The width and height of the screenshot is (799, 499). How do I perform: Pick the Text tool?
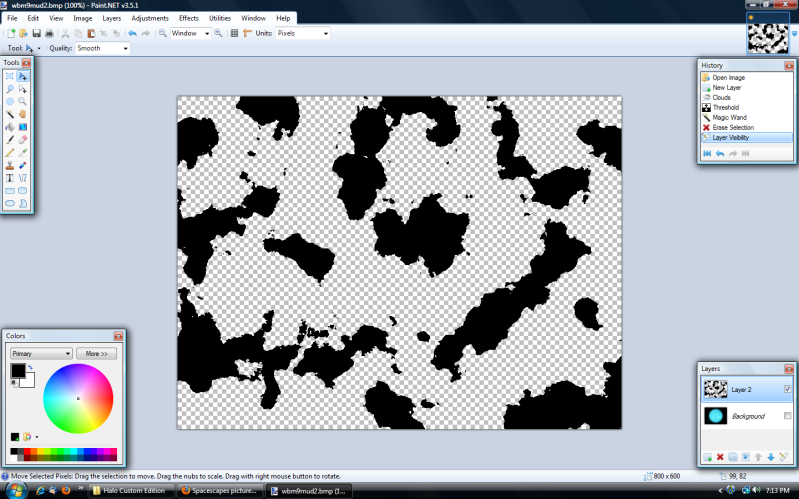(10, 177)
